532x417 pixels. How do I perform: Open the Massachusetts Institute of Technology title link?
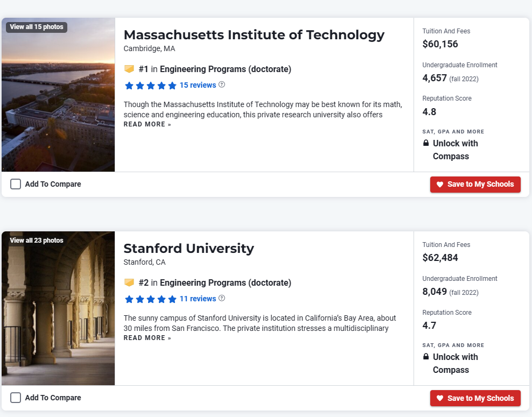(254, 35)
